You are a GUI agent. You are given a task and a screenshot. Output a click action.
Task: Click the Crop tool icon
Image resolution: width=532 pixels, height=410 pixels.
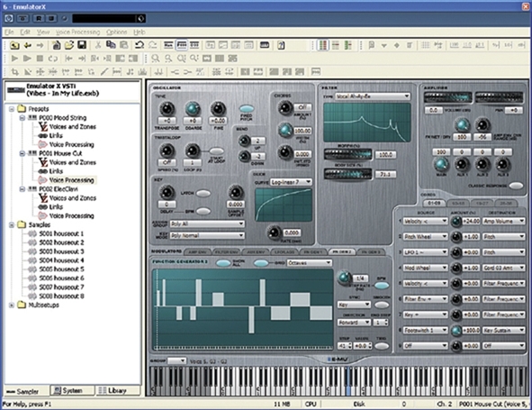tap(14, 72)
